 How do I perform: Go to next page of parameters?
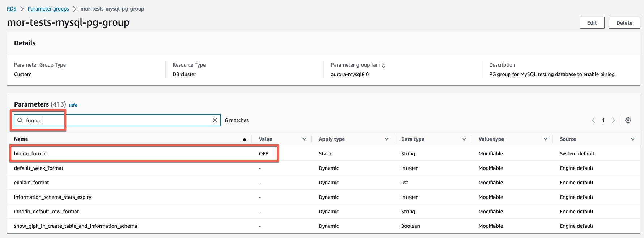(x=613, y=120)
